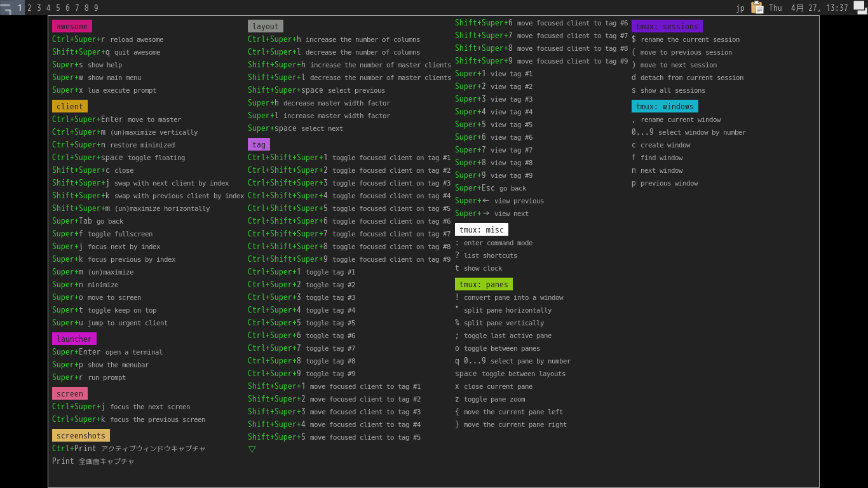This screenshot has height=488, width=868.
Task: Click the 'jump to urgent client' line
Action: [x=110, y=323]
